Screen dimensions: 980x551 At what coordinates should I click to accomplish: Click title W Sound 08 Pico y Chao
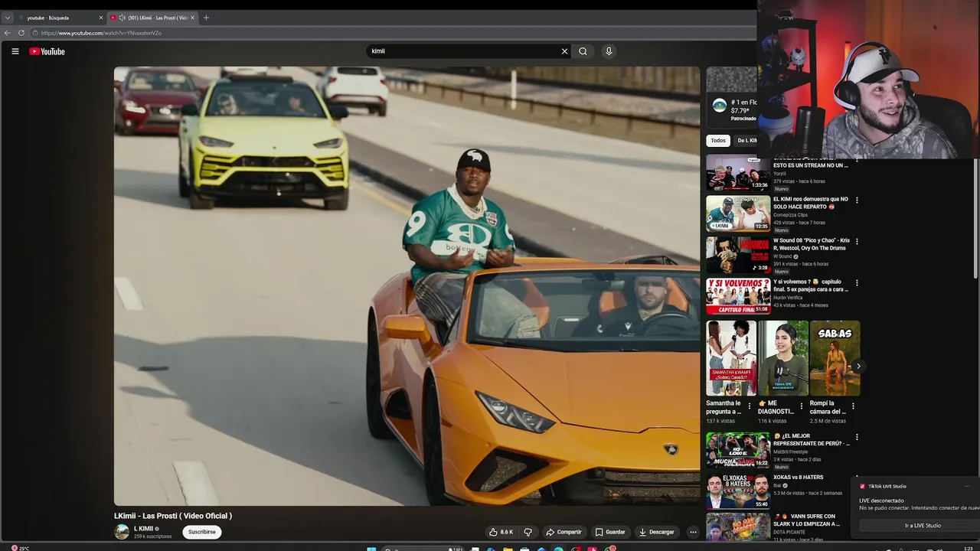(x=811, y=244)
